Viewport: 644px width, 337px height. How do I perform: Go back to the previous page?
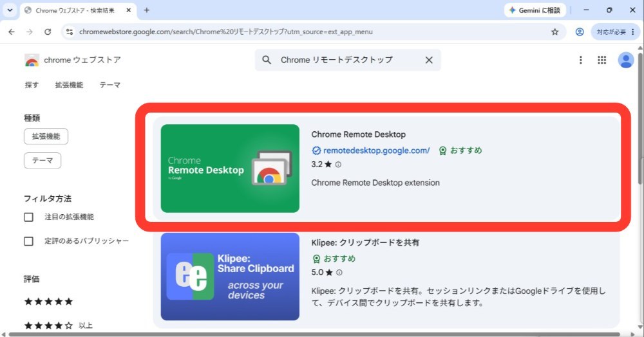(x=12, y=32)
